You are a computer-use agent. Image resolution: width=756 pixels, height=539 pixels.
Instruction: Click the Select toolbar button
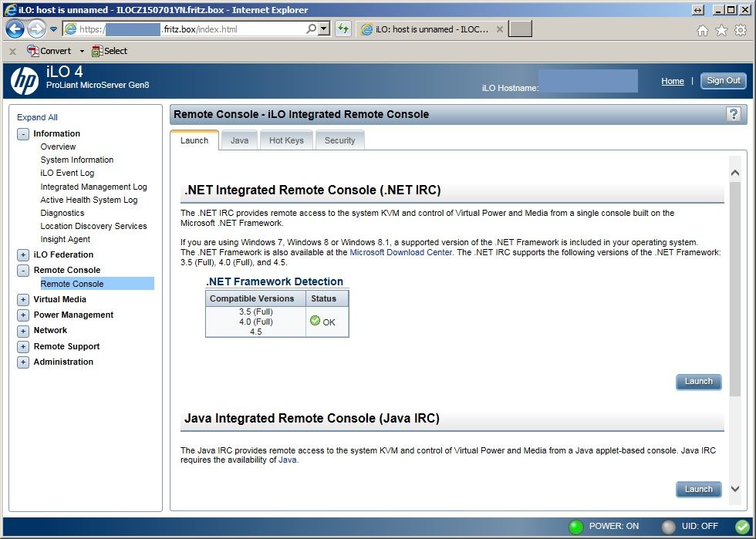(110, 51)
